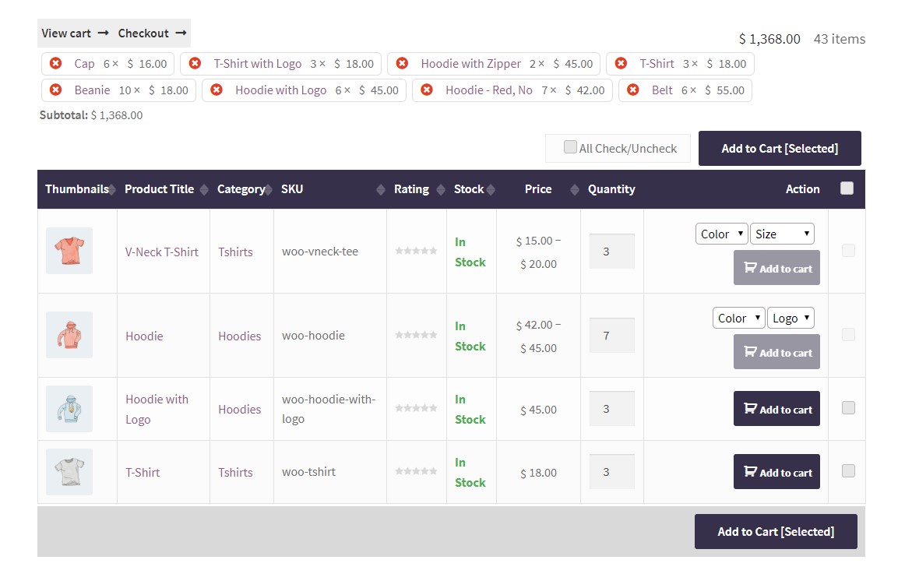Remove Beanie using red X icon
The image size is (905, 588).
coord(55,90)
